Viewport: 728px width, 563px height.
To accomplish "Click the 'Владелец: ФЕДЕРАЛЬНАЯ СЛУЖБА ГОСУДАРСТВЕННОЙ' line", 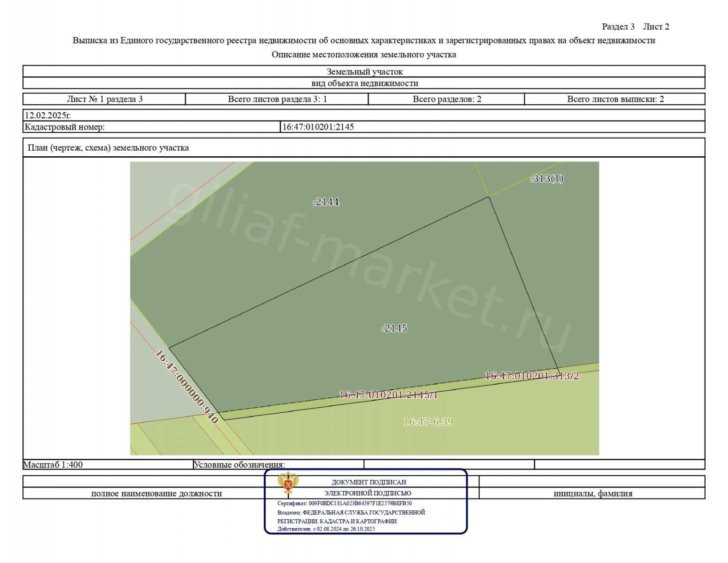I will (351, 512).
